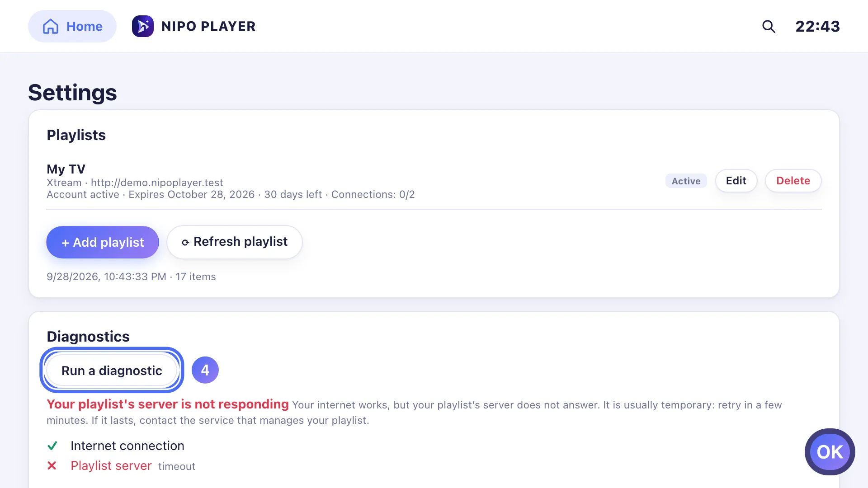The height and width of the screenshot is (488, 868).
Task: Edit the My TV playlist
Action: (736, 181)
